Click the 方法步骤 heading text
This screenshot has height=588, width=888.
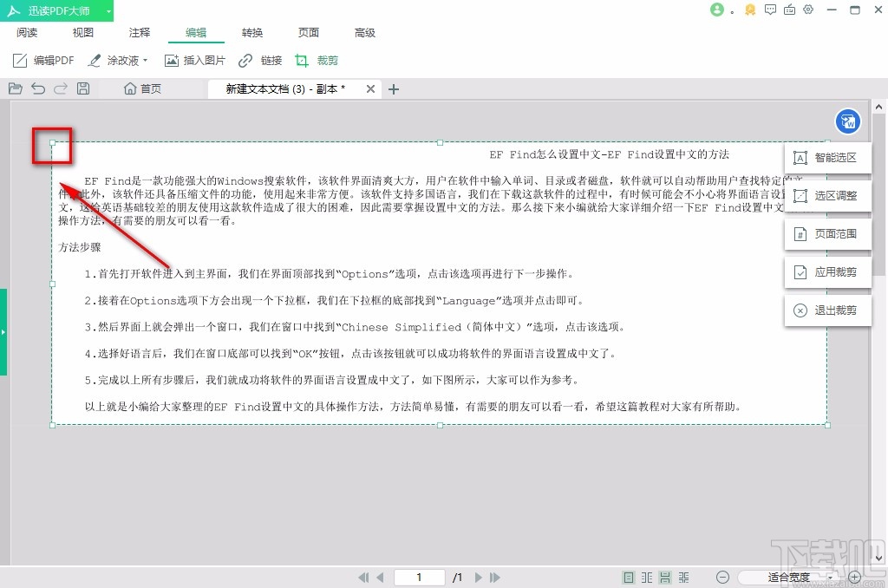[x=80, y=247]
